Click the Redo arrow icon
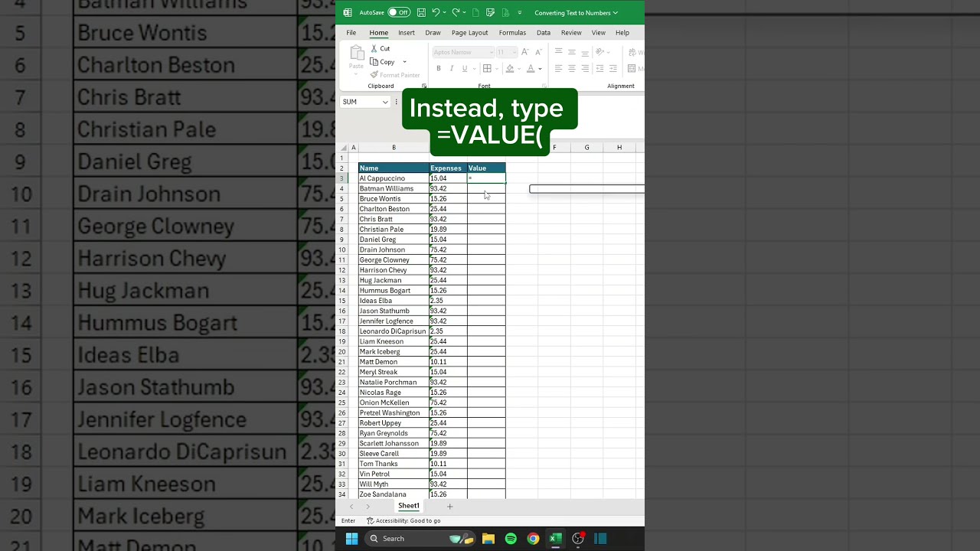The height and width of the screenshot is (551, 980). (456, 12)
